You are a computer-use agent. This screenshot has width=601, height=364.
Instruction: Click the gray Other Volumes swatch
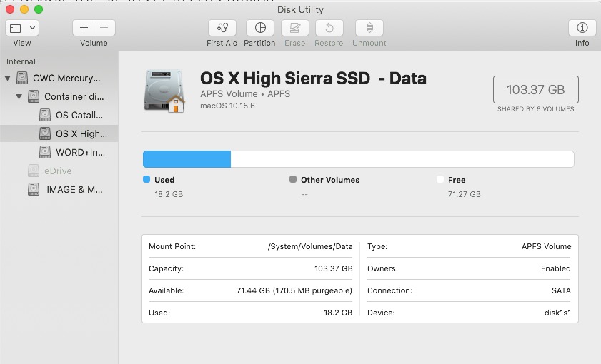pos(293,179)
